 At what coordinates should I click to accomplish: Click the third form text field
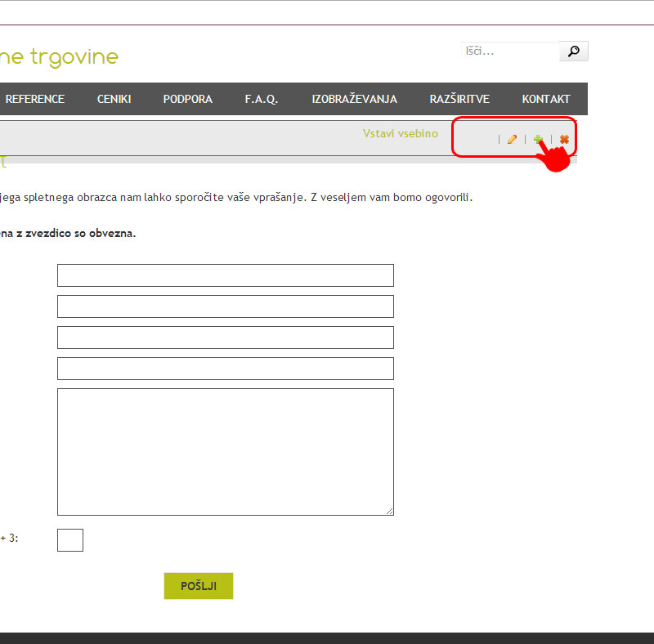tap(226, 338)
